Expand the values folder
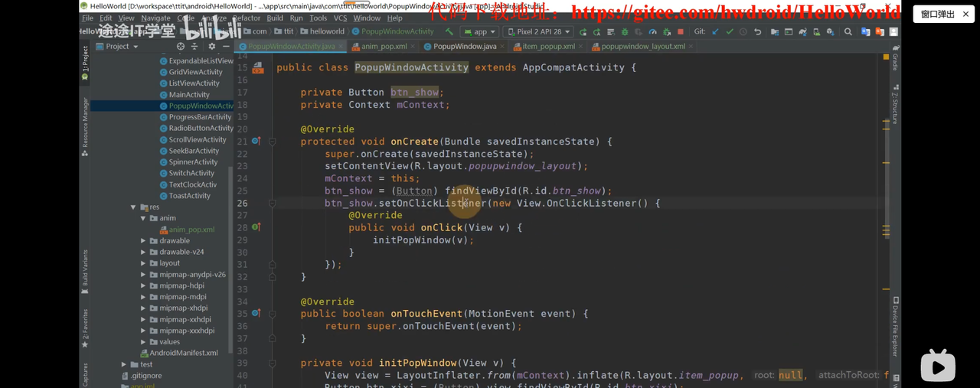980x388 pixels. pos(143,342)
